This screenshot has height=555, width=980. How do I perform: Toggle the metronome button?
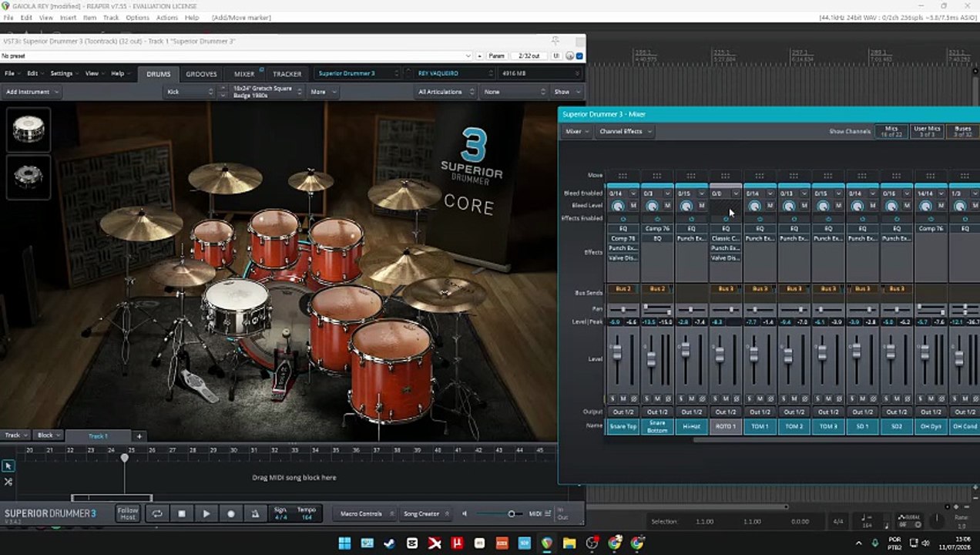tap(256, 514)
